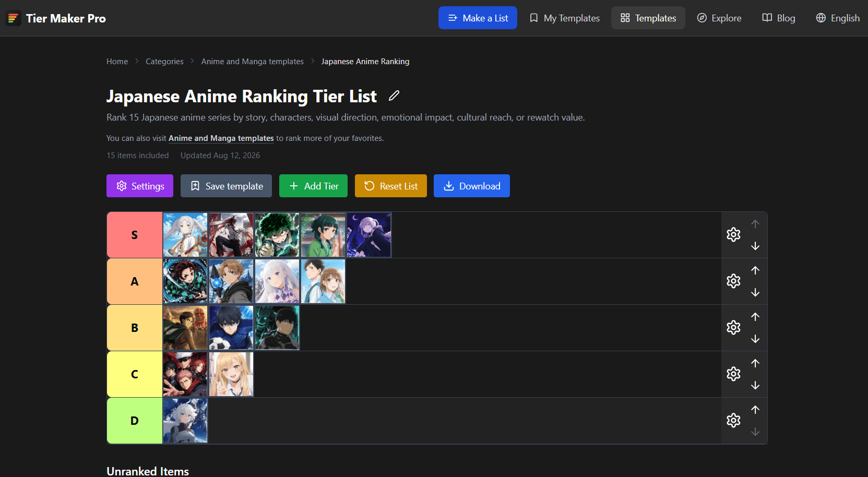Move tier C up with arrow
Viewport: 868px width, 477px height.
pos(755,363)
